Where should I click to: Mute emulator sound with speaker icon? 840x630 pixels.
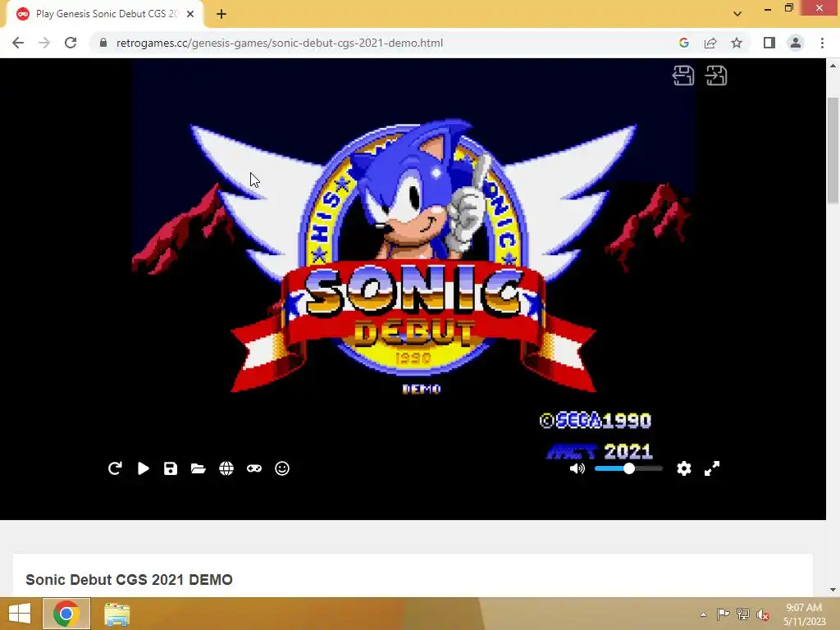pos(577,468)
